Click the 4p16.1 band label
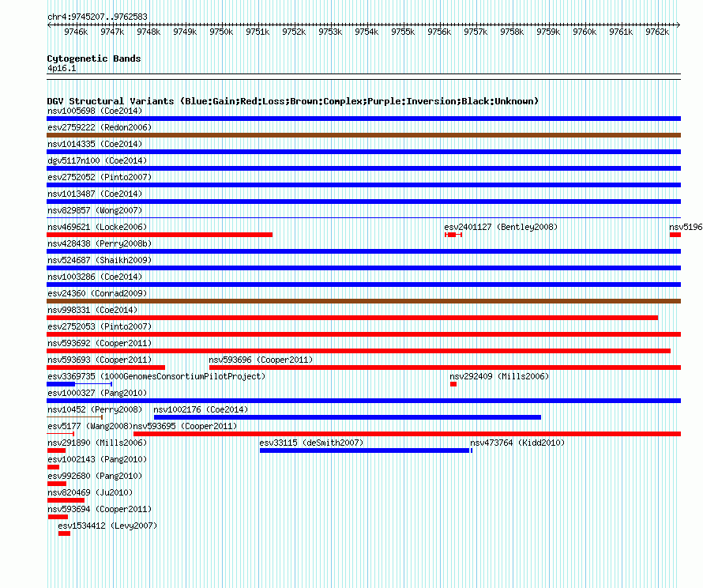The width and height of the screenshot is (703, 588). click(62, 68)
